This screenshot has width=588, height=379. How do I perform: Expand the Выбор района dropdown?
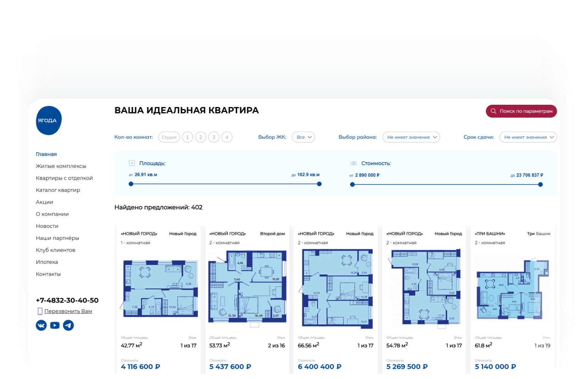411,137
